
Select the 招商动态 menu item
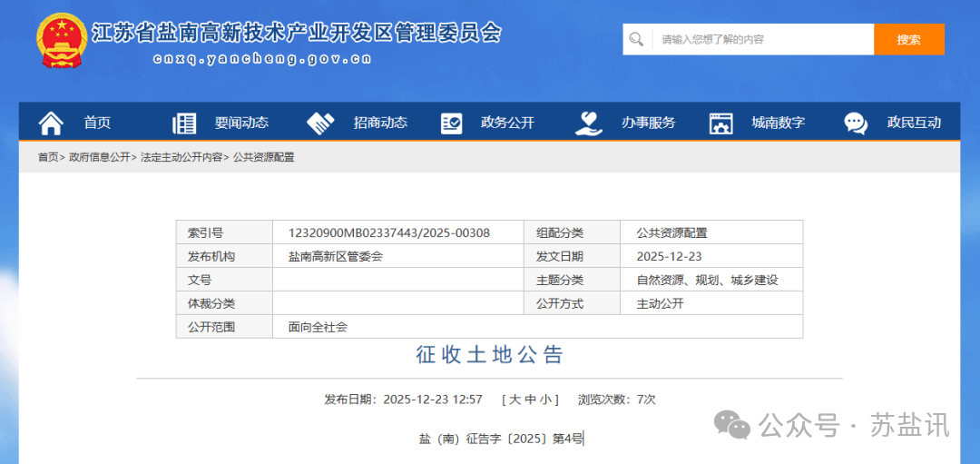coord(380,123)
